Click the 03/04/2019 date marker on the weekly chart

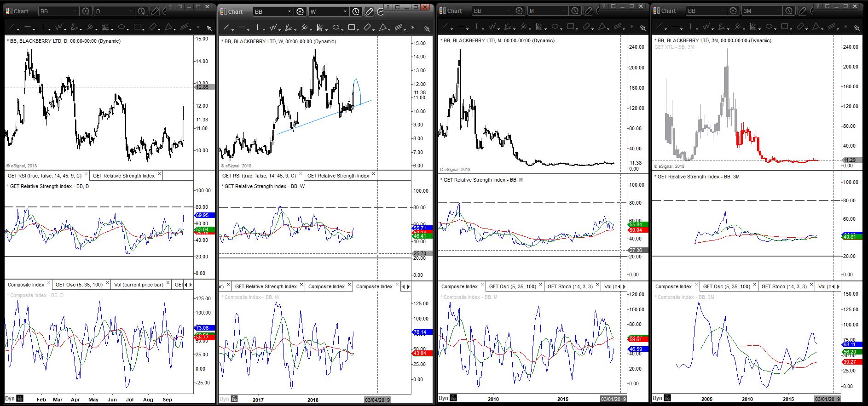pos(377,400)
